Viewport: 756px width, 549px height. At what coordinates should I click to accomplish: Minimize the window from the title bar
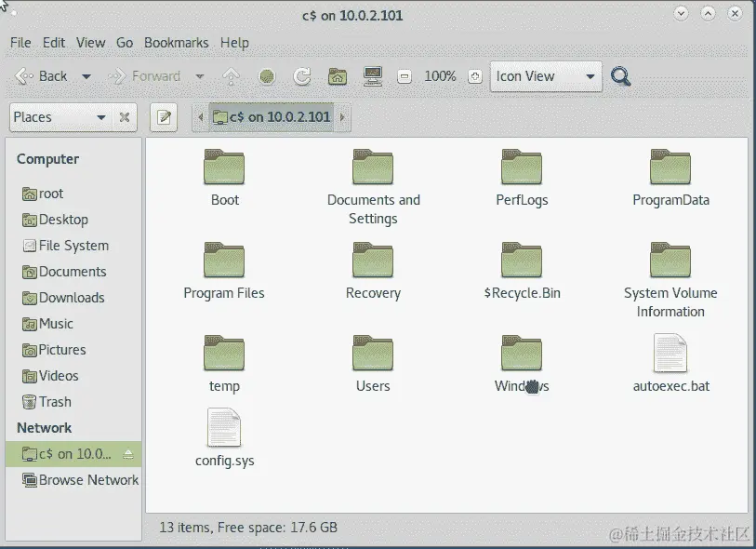pyautogui.click(x=682, y=14)
